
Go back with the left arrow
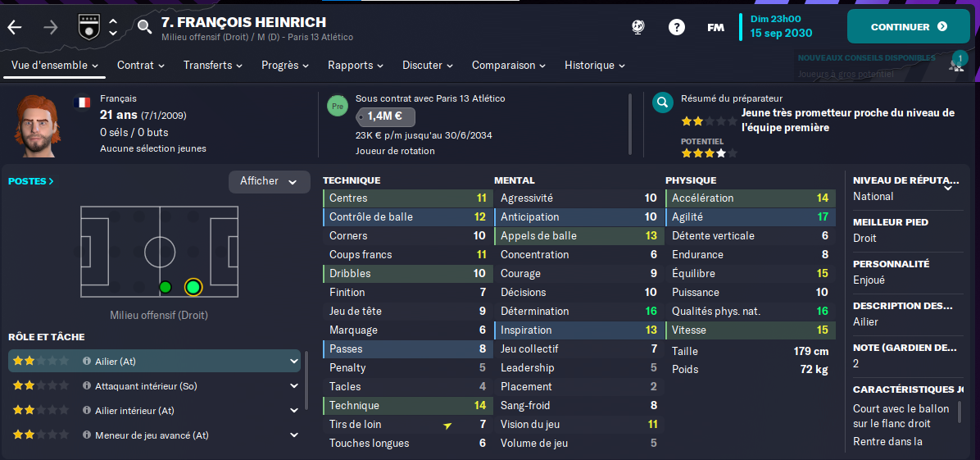click(x=15, y=27)
